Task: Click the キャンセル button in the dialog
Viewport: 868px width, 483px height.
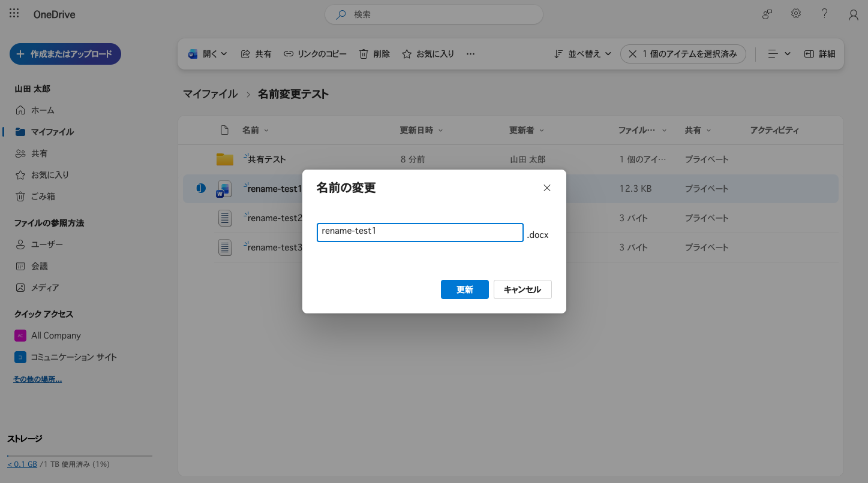Action: (x=522, y=289)
